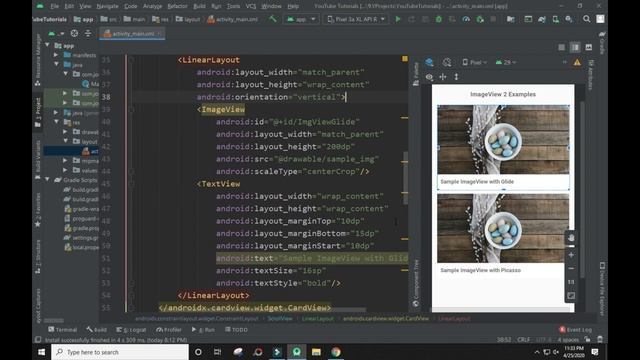Collapse the layout folder in project tree
This screenshot has height=360, width=640.
pyautogui.click(x=65, y=141)
